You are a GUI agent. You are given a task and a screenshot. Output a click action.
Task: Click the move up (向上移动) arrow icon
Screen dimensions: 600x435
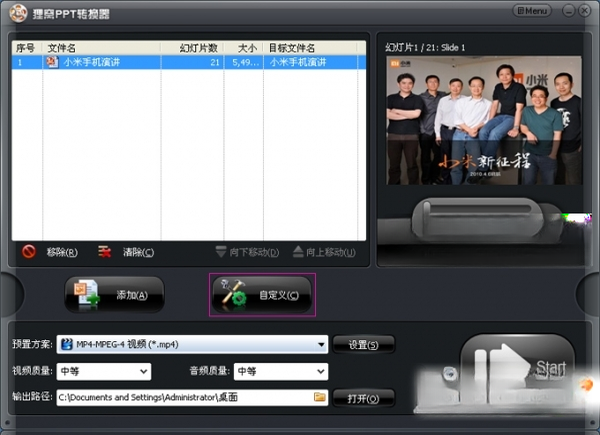298,252
